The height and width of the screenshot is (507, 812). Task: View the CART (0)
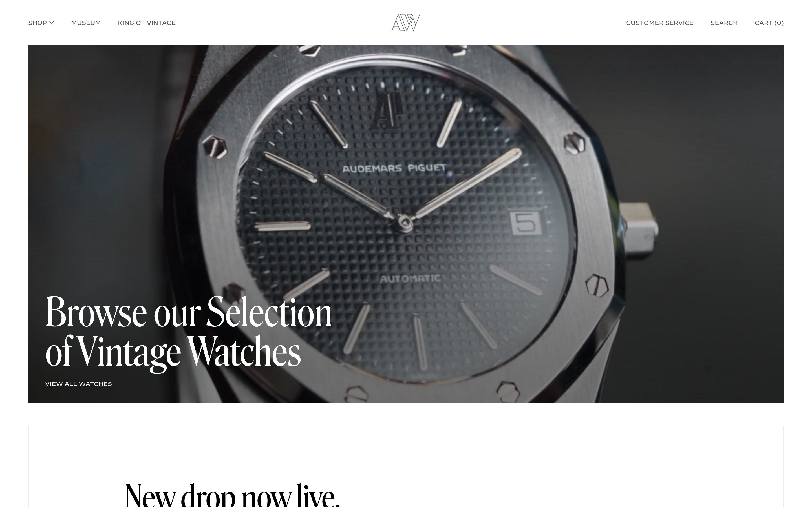click(769, 23)
